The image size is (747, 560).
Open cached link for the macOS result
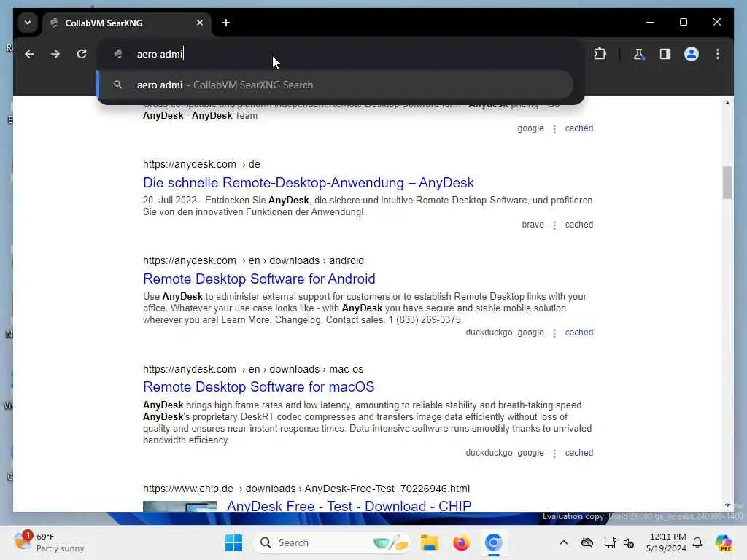(578, 453)
